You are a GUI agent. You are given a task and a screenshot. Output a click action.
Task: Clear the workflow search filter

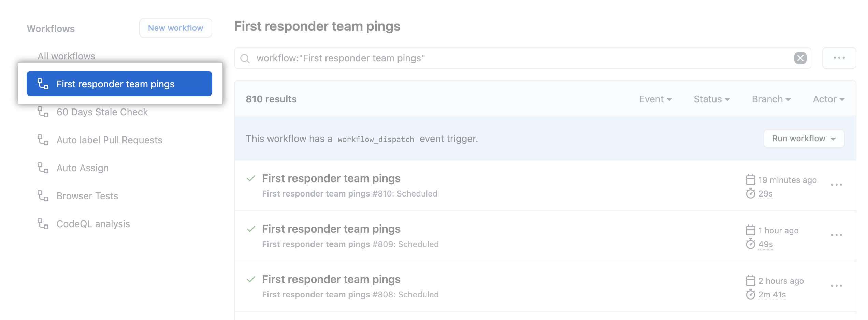coord(800,58)
